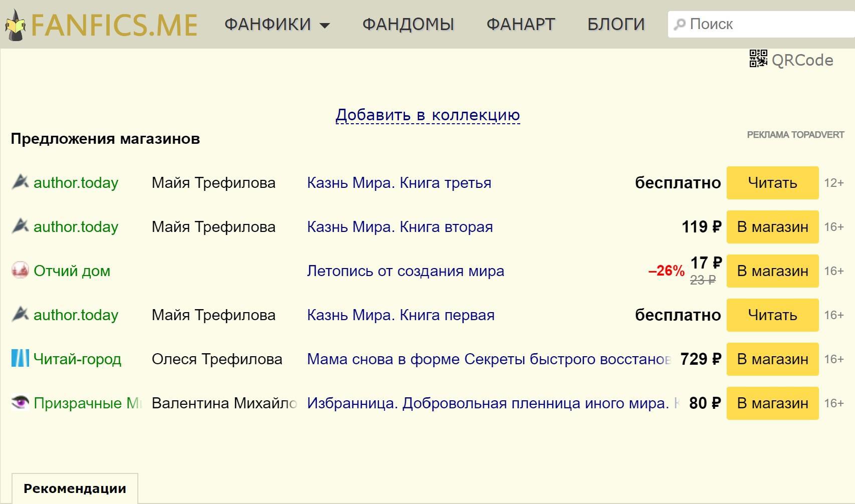Click author name Валентина Михайлова
855x504 pixels.
(225, 403)
